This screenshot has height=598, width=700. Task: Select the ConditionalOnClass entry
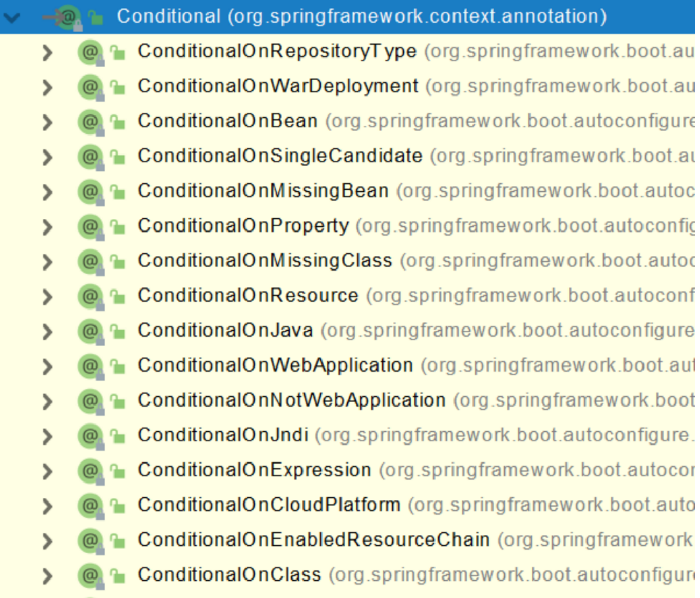229,575
